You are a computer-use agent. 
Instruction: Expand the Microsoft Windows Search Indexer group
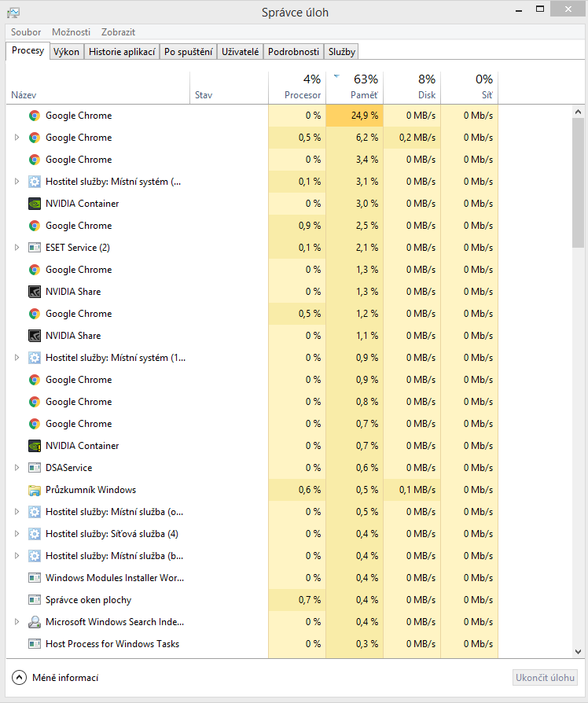click(x=17, y=622)
